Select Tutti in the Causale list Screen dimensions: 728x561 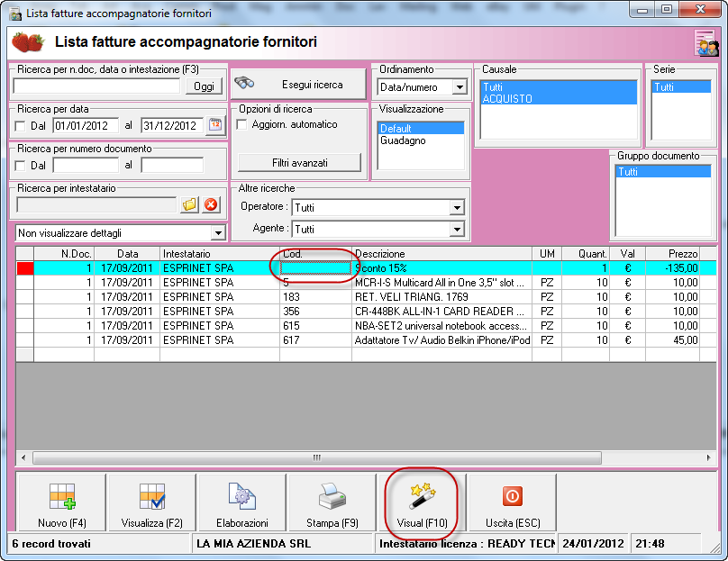[559, 86]
